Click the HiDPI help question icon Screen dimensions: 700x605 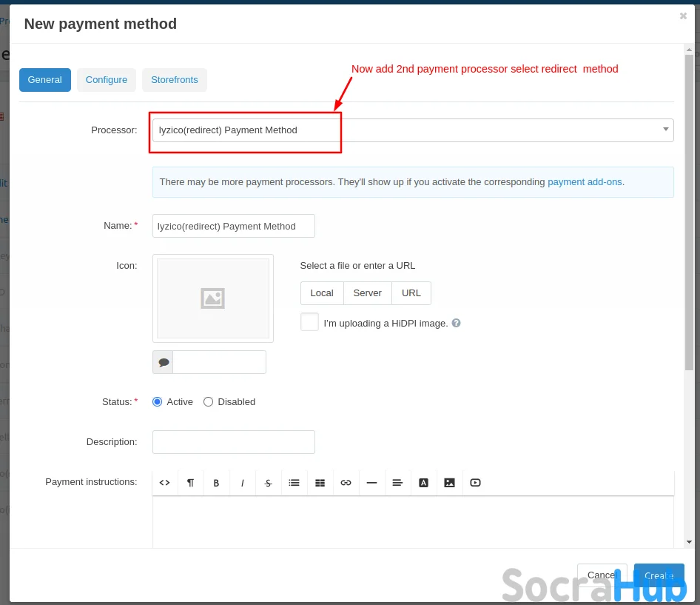tap(457, 323)
